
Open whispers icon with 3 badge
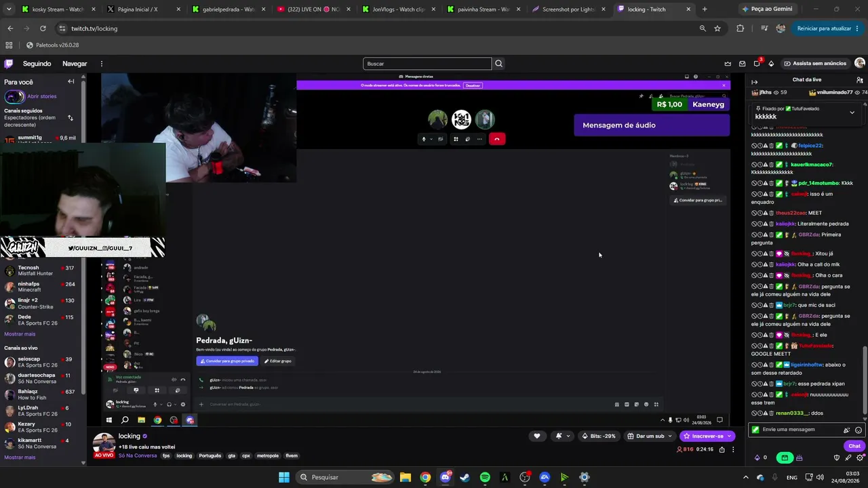[757, 64]
